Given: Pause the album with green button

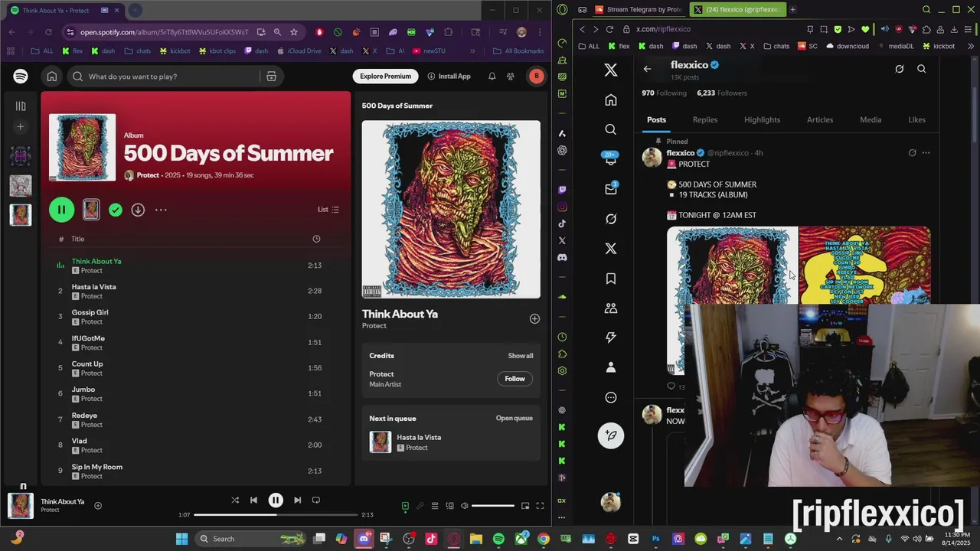Looking at the screenshot, I should [62, 210].
